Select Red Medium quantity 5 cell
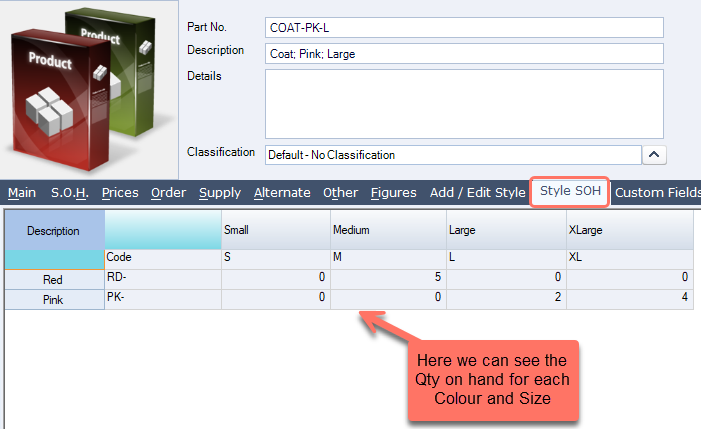The height and width of the screenshot is (429, 701). coord(389,279)
